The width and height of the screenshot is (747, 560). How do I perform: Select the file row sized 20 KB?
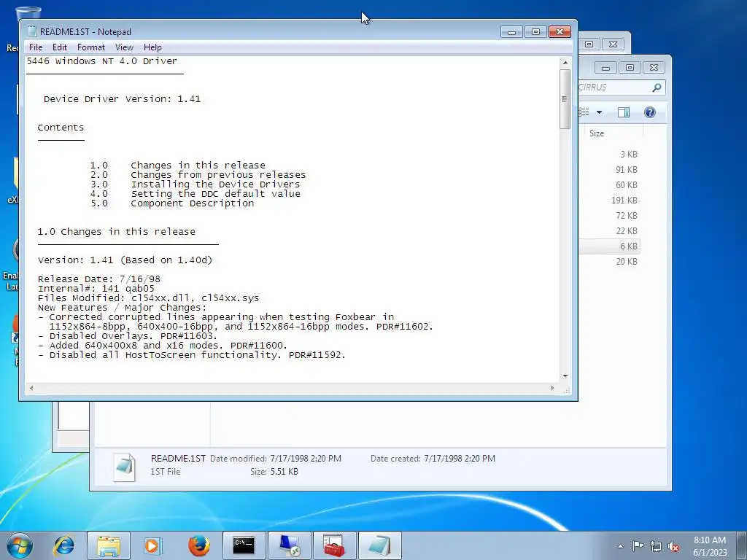pos(609,262)
